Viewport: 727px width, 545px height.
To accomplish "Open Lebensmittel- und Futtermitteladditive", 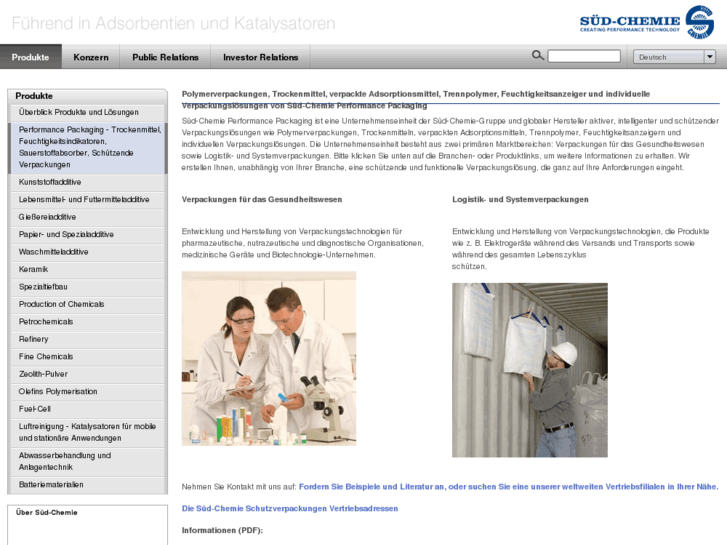I will coord(88,199).
